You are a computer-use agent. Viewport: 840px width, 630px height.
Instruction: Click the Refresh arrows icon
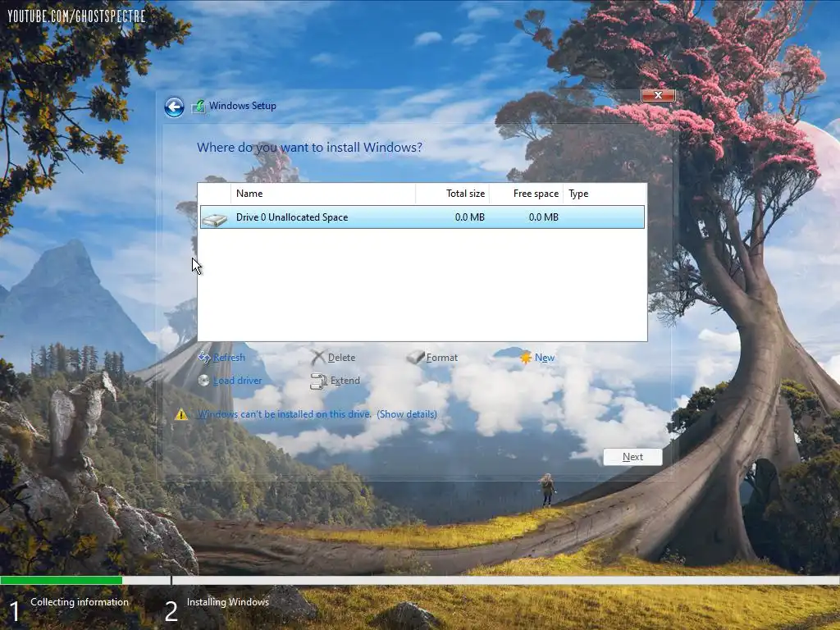click(204, 358)
